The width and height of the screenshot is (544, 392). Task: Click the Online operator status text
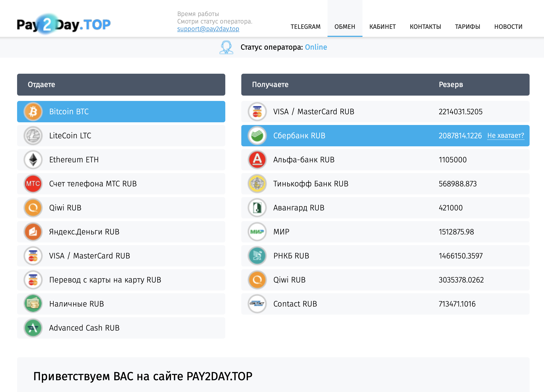[x=316, y=47]
